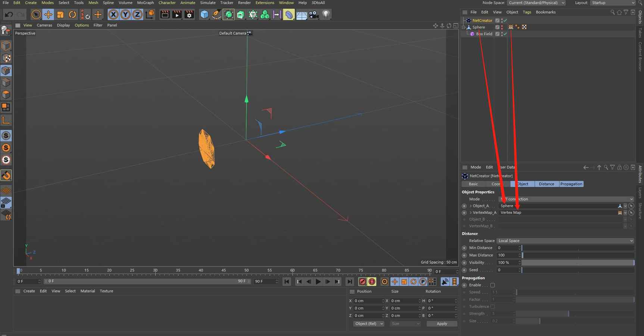Image resolution: width=644 pixels, height=336 pixels.
Task: Click the camera object icon
Action: coord(314,15)
